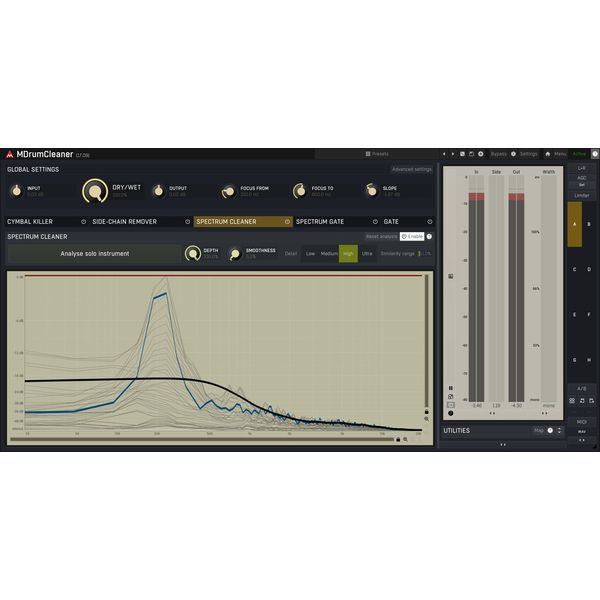Open the Utilities Map button
Image resolution: width=600 pixels, height=600 pixels.
(x=539, y=430)
